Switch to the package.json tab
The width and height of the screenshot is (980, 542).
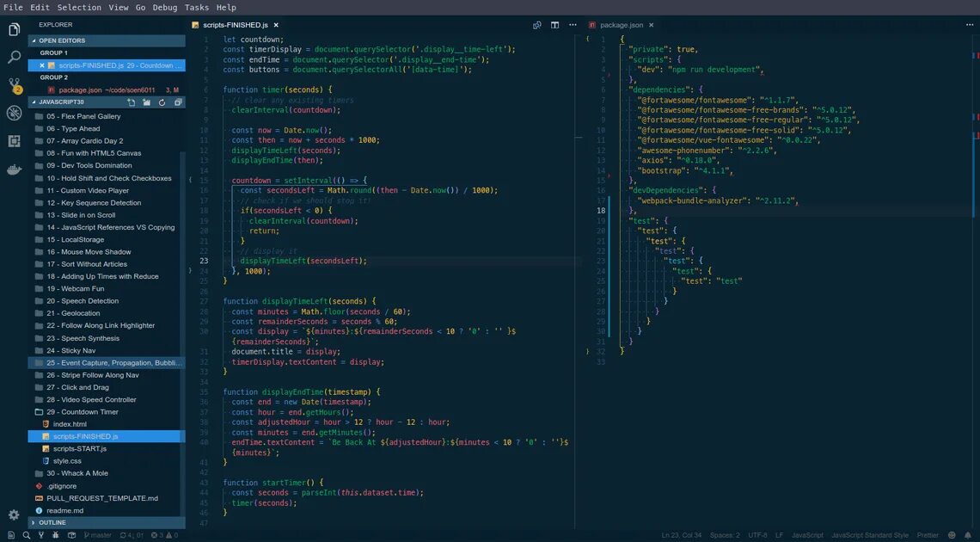(x=621, y=25)
